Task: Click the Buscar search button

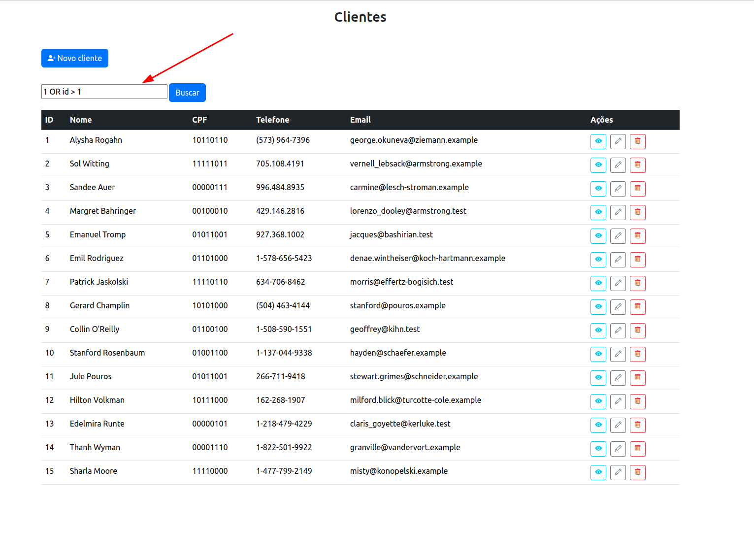Action: pos(187,93)
